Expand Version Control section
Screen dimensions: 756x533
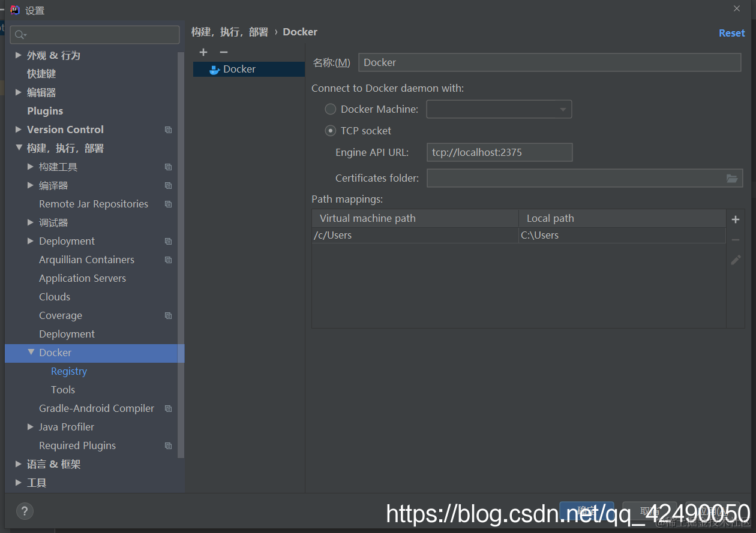coord(19,130)
